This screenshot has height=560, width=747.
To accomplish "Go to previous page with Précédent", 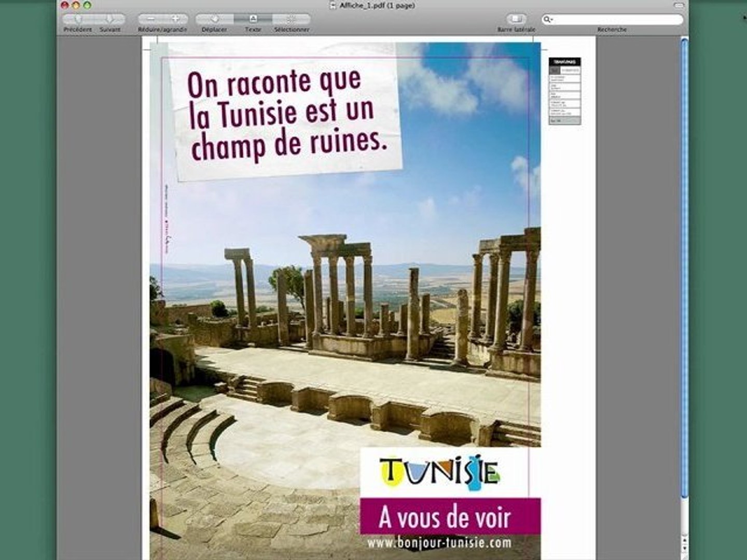I will [x=78, y=19].
